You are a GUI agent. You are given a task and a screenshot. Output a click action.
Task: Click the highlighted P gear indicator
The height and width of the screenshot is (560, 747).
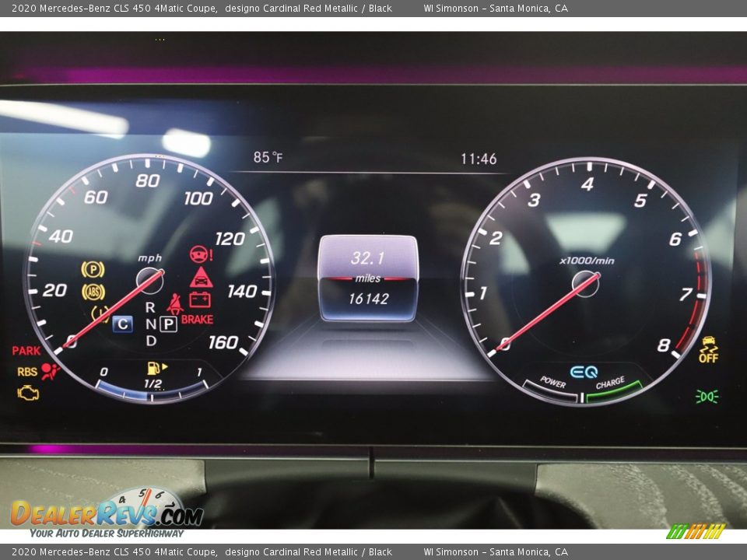(168, 324)
